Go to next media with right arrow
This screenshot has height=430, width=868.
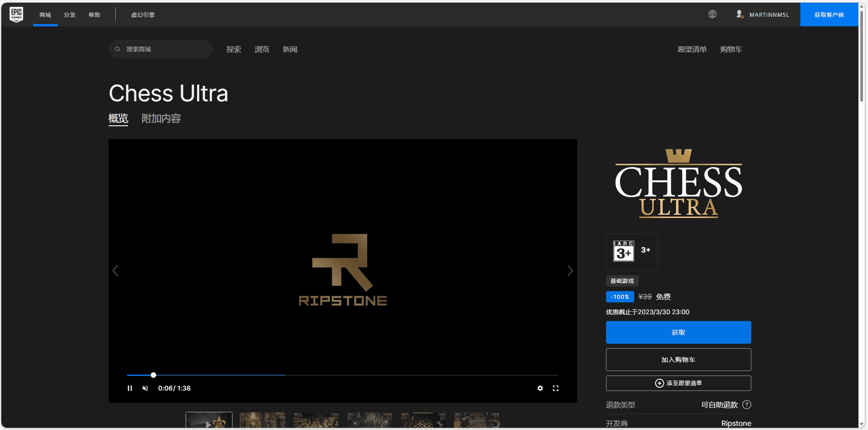[x=570, y=271]
